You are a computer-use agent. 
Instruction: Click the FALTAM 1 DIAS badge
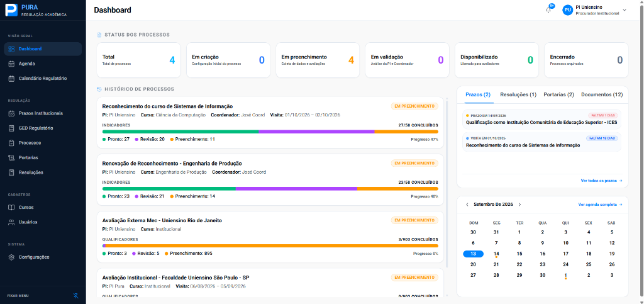(602, 116)
